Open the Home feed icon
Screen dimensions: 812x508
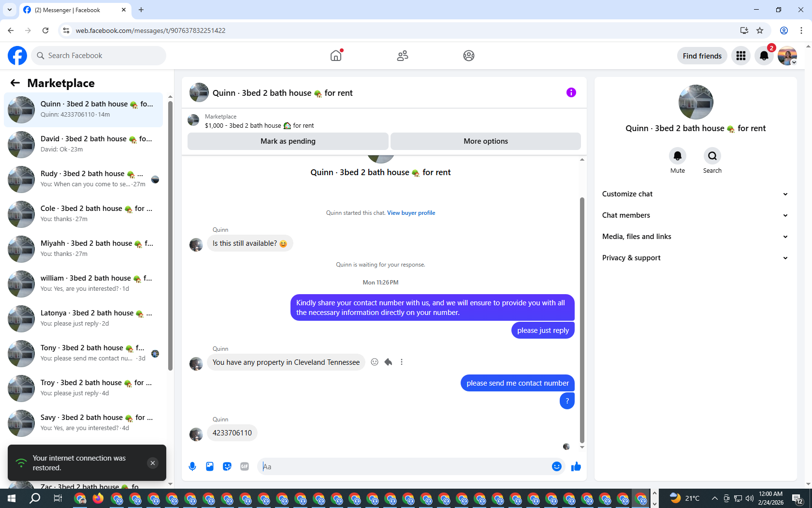tap(336, 56)
